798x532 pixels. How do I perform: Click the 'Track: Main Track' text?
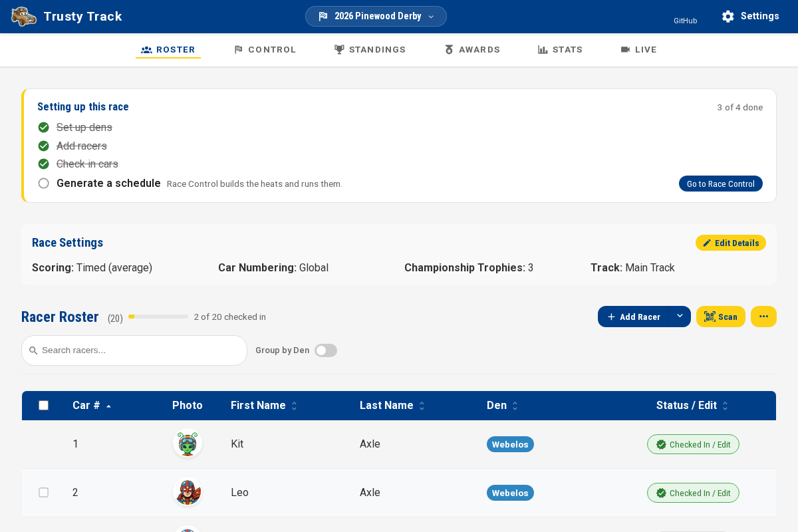(x=632, y=267)
